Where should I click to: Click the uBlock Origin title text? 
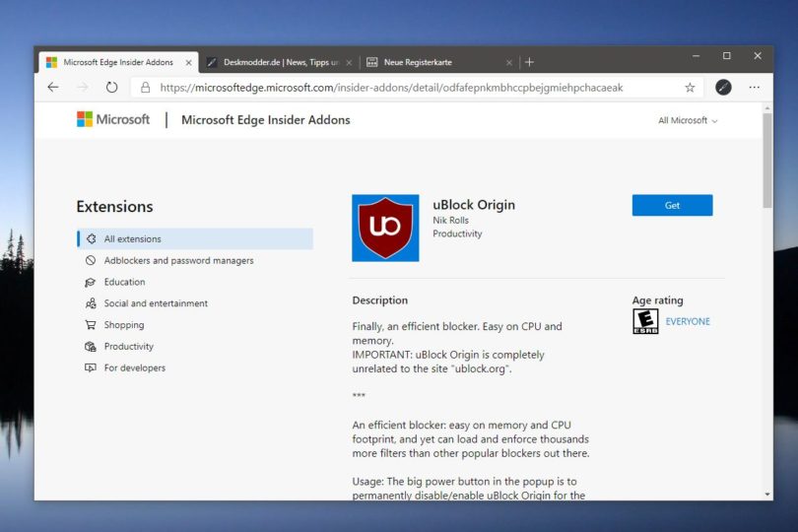(x=474, y=205)
